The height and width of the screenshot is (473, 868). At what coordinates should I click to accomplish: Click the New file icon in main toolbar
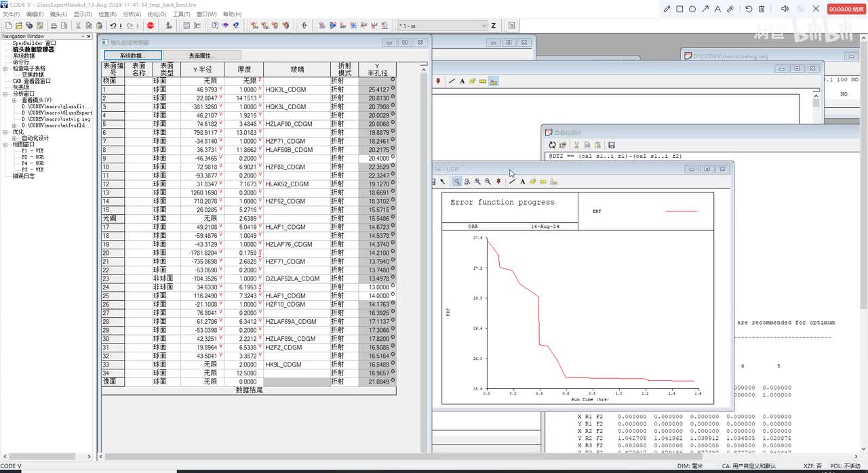point(8,26)
